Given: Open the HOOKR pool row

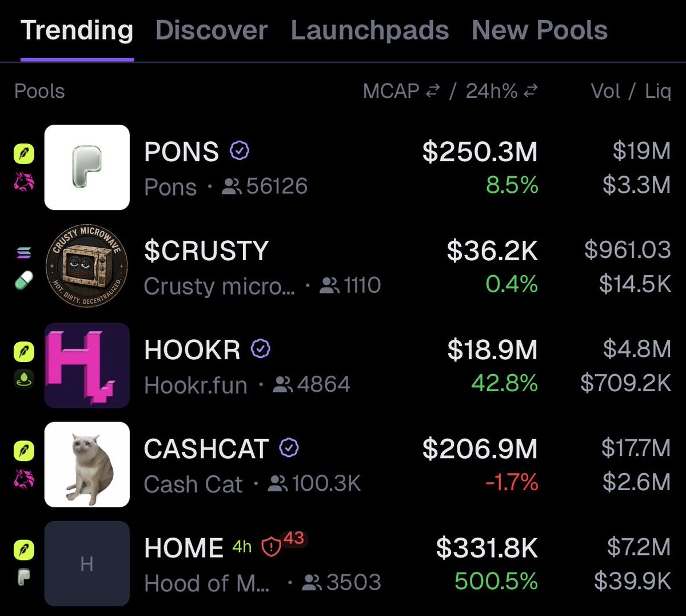Looking at the screenshot, I should (x=343, y=365).
